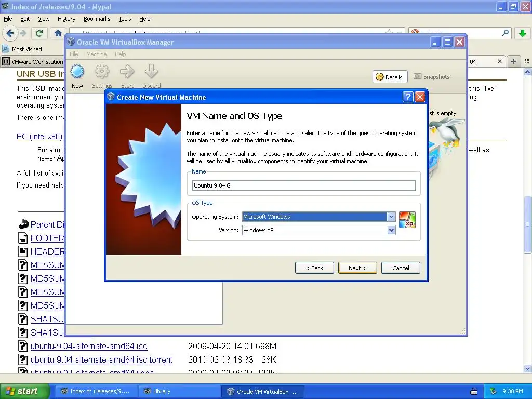Open the Operating System dropdown
The image size is (532, 399).
coord(391,217)
